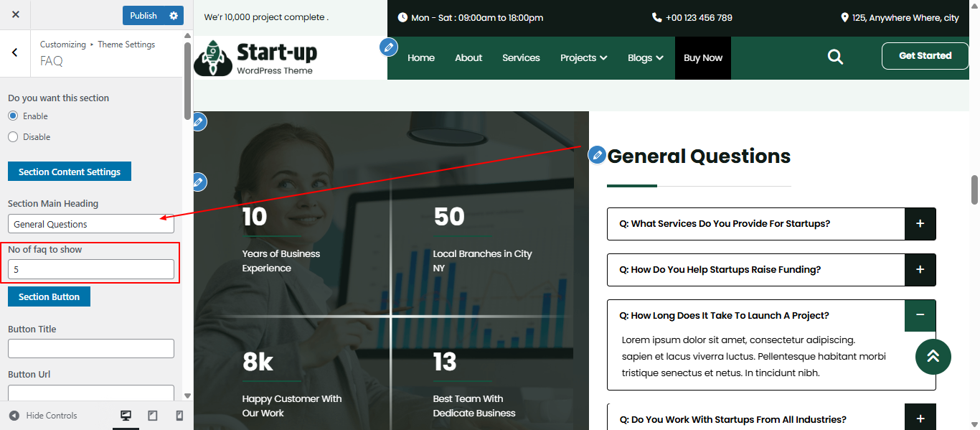The width and height of the screenshot is (980, 430).
Task: Click the scroll-to-top double arrow button
Action: (933, 357)
